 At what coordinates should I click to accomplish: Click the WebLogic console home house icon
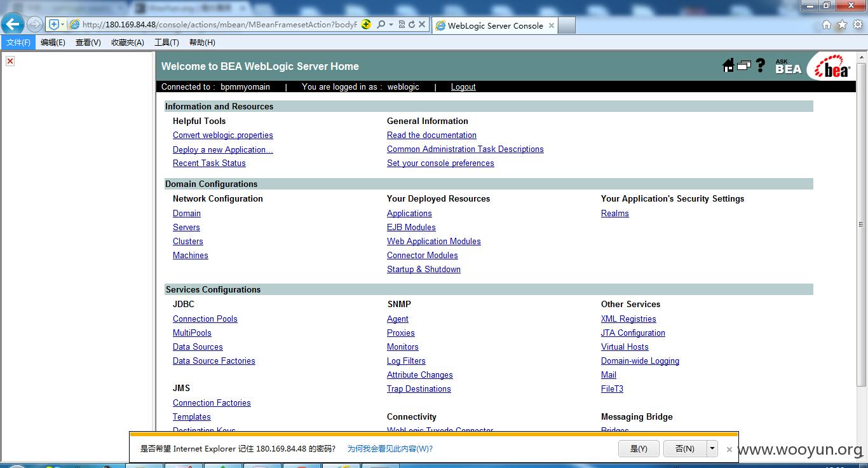coord(728,65)
